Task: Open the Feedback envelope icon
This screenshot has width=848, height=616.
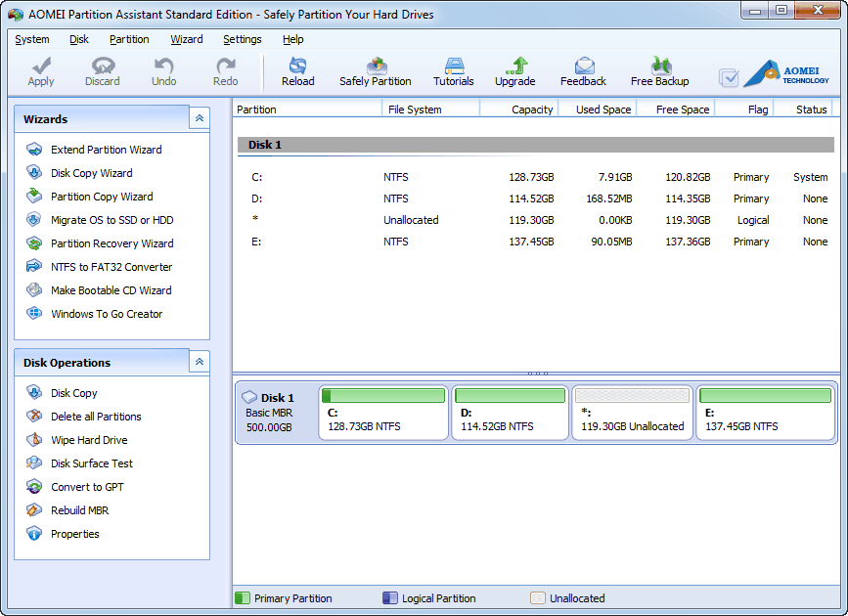Action: pos(585,66)
